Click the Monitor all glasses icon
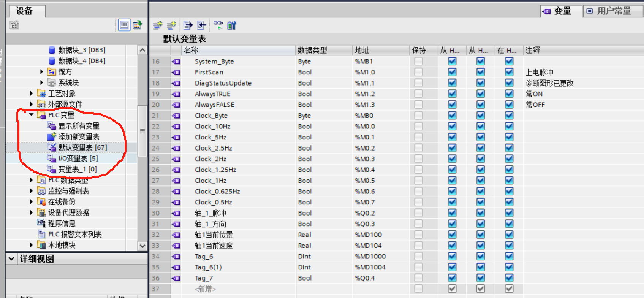This screenshot has width=644, height=298. [218, 25]
